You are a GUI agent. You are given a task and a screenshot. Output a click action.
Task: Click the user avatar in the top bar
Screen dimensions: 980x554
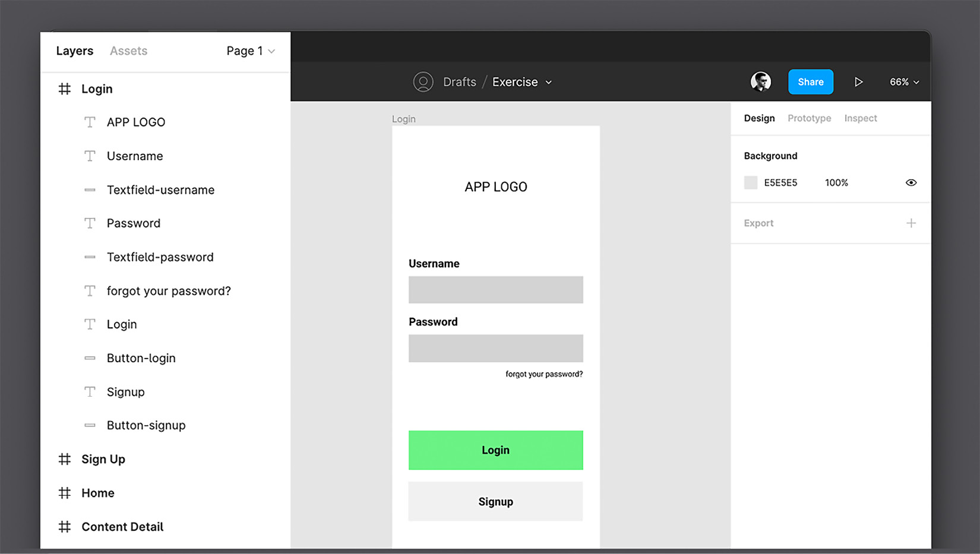[761, 81]
